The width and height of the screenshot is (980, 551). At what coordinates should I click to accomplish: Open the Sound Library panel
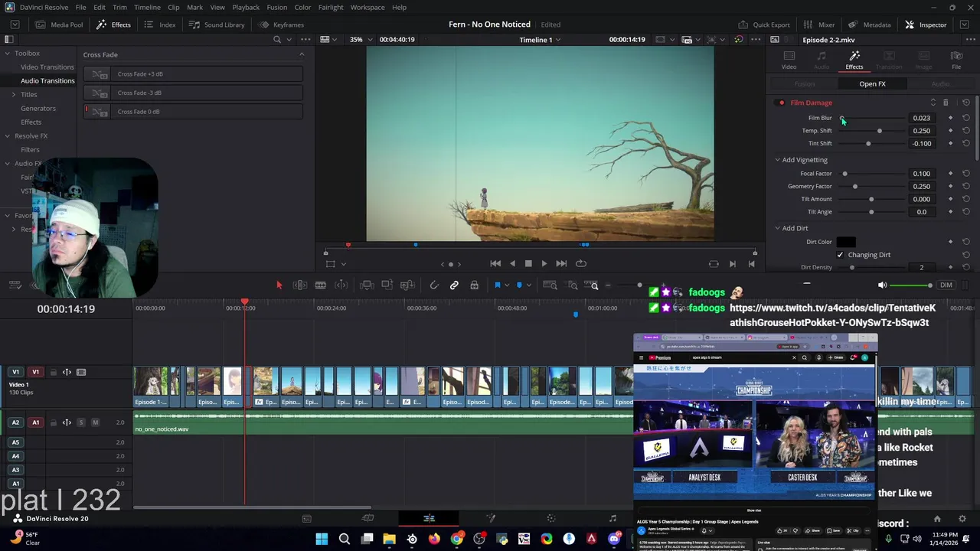[x=217, y=24]
